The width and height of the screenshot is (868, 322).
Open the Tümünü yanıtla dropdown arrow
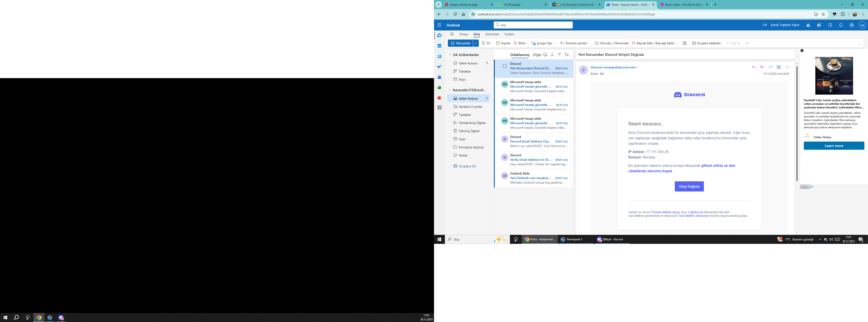tap(589, 43)
